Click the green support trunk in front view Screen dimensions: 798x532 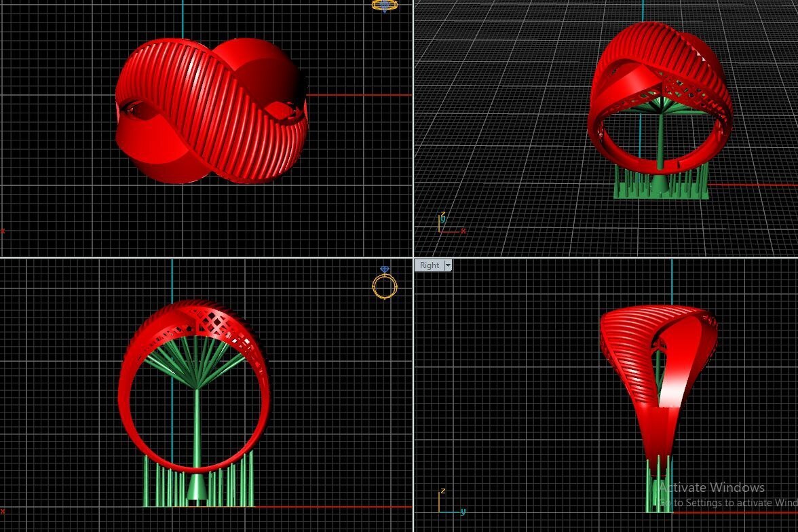[x=197, y=427]
